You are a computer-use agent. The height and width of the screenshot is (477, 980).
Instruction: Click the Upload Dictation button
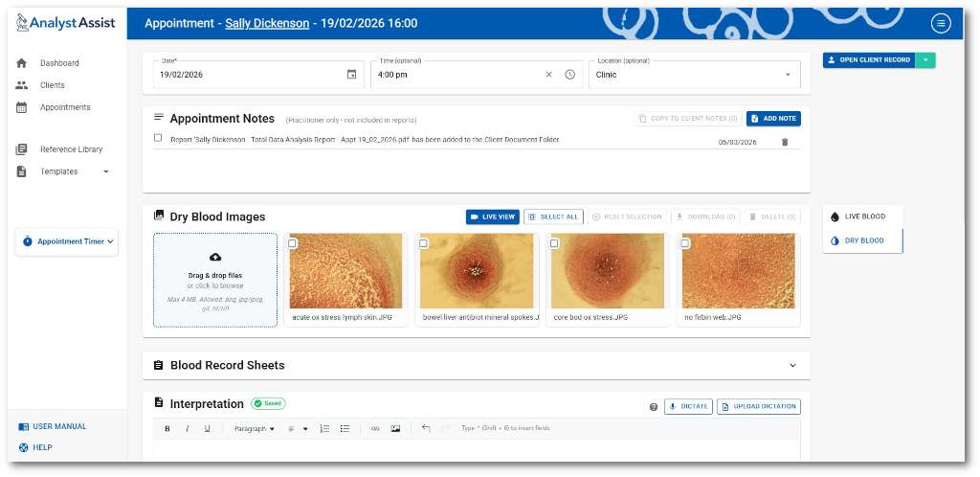pos(759,407)
